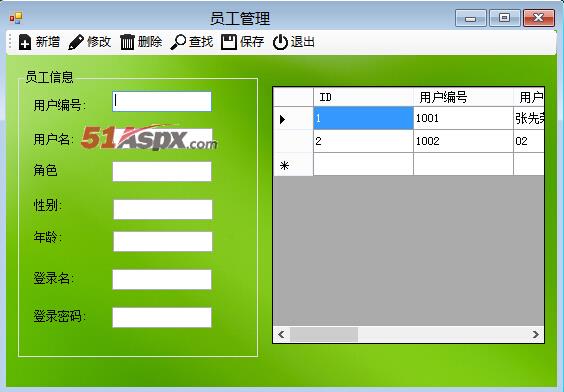
Task: Click the 角色 input field
Action: tap(162, 172)
